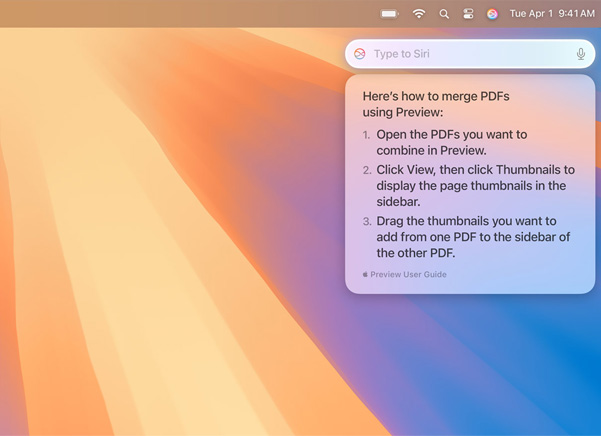Click the heading 'Here's how to merge PDFs'
This screenshot has width=601, height=436.
(436, 104)
